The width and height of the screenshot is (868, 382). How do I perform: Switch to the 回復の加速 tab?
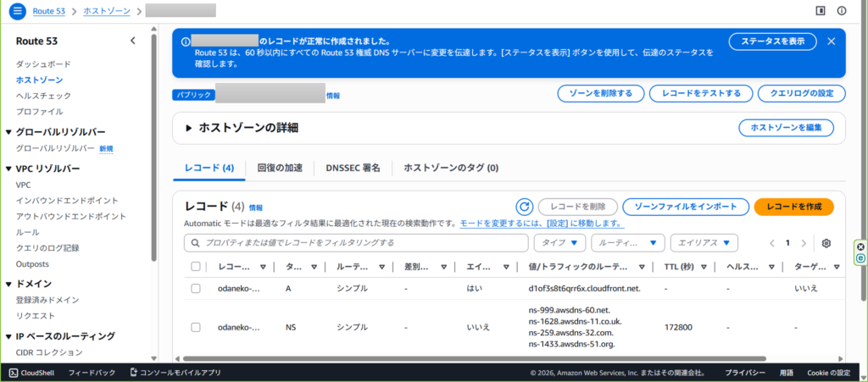(280, 168)
